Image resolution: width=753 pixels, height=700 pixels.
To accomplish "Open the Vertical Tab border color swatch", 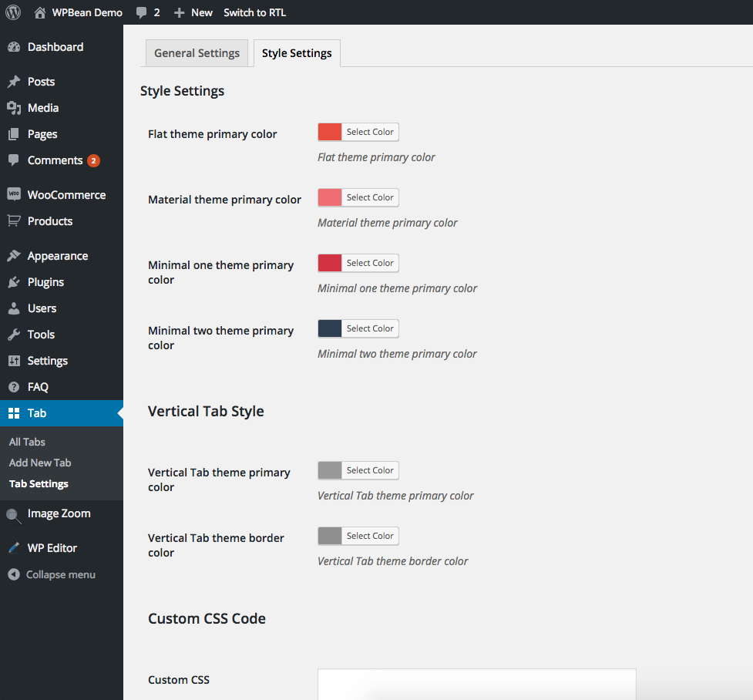I will click(330, 536).
